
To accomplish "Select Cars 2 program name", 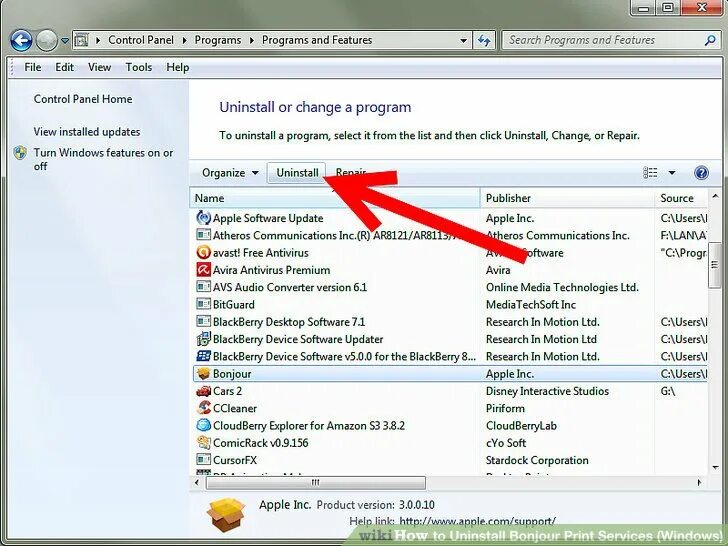I will click(x=227, y=391).
